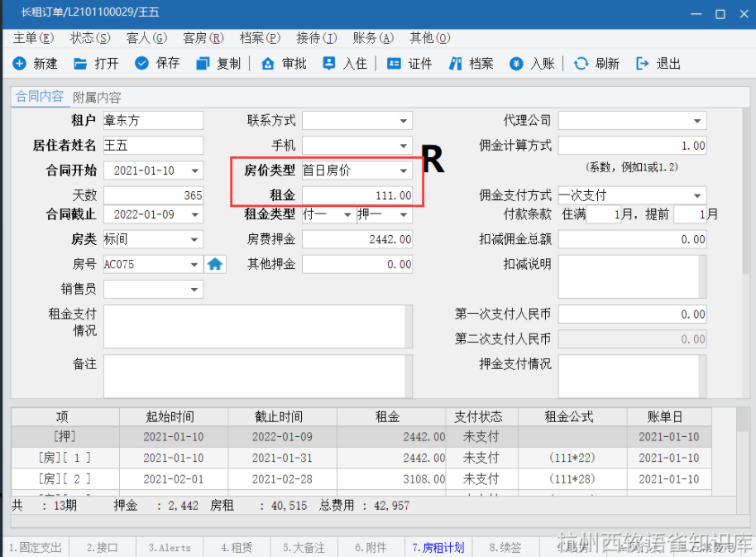Approve order with 审批 icon

(267, 64)
